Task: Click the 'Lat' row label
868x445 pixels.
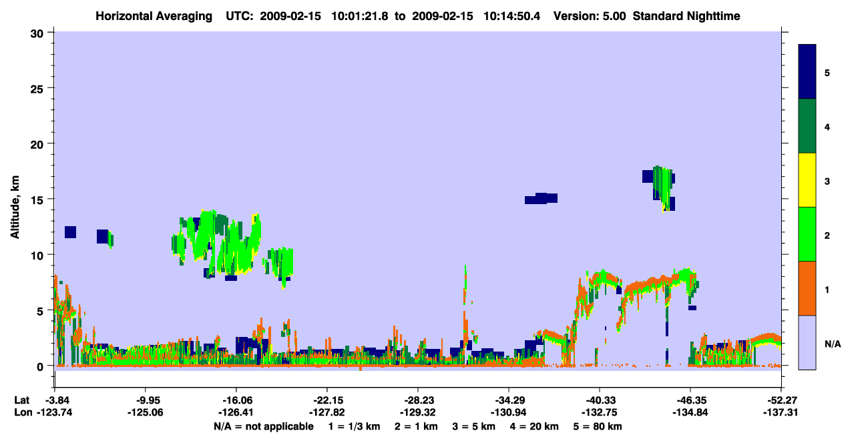Action: pos(21,400)
